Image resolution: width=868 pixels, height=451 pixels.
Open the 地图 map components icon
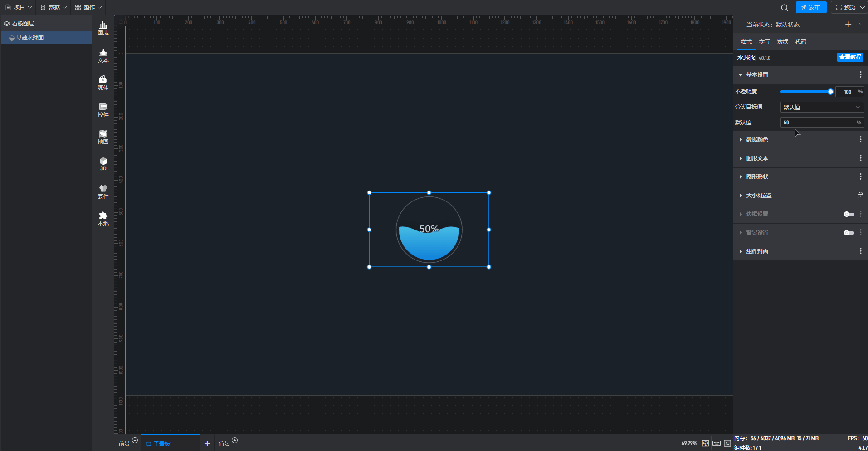[103, 137]
